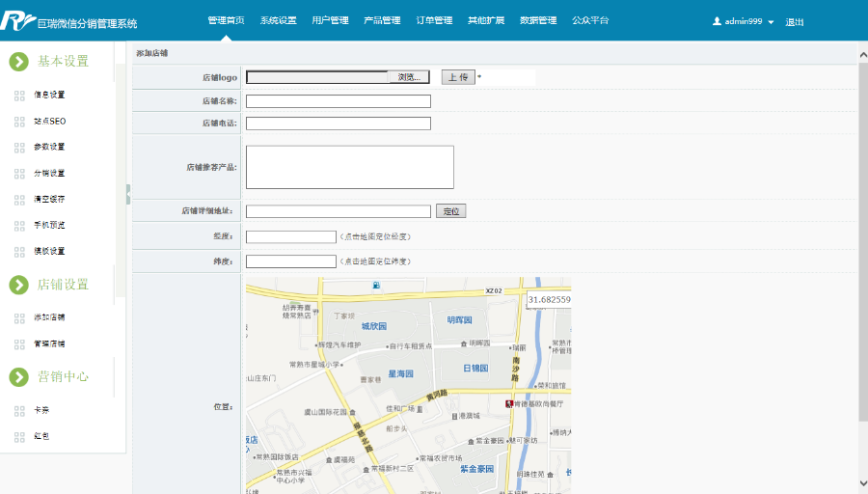868x494 pixels.
Task: Click the green arrow icon next to 营销中心
Action: (19, 377)
